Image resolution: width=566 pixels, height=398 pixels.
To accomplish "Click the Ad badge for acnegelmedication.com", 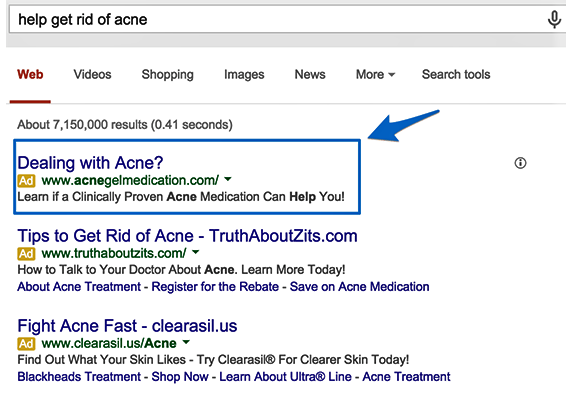I will coord(26,180).
